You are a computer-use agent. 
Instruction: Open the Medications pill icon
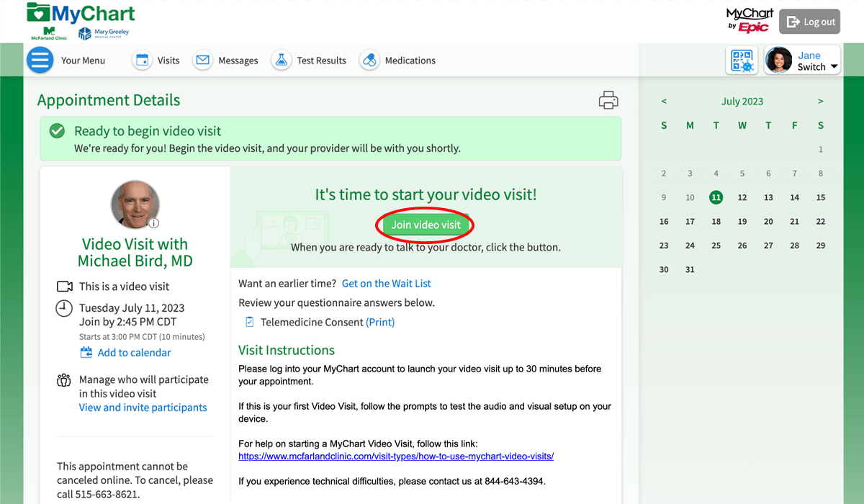(x=369, y=60)
